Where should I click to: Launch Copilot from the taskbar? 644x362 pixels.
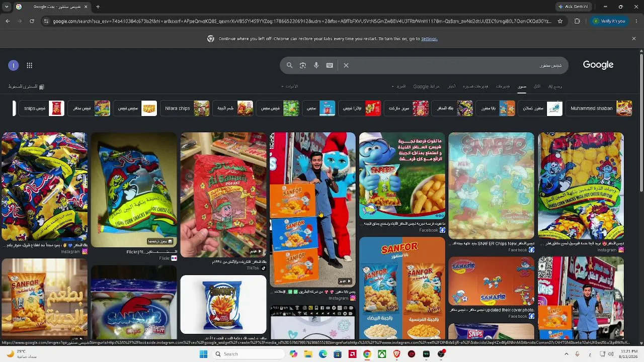[x=294, y=354]
